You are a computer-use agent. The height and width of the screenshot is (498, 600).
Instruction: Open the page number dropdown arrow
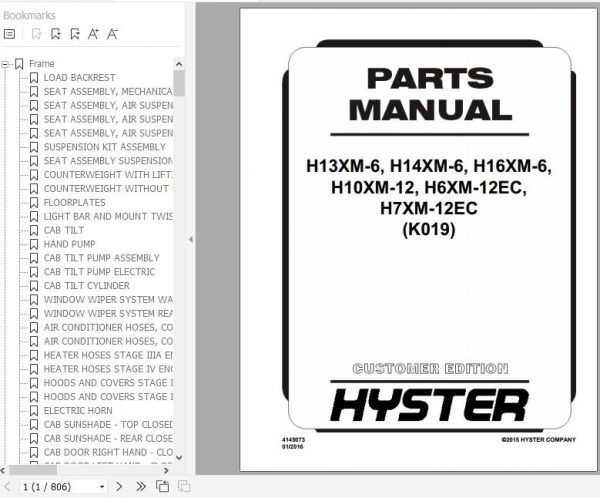coord(102,487)
